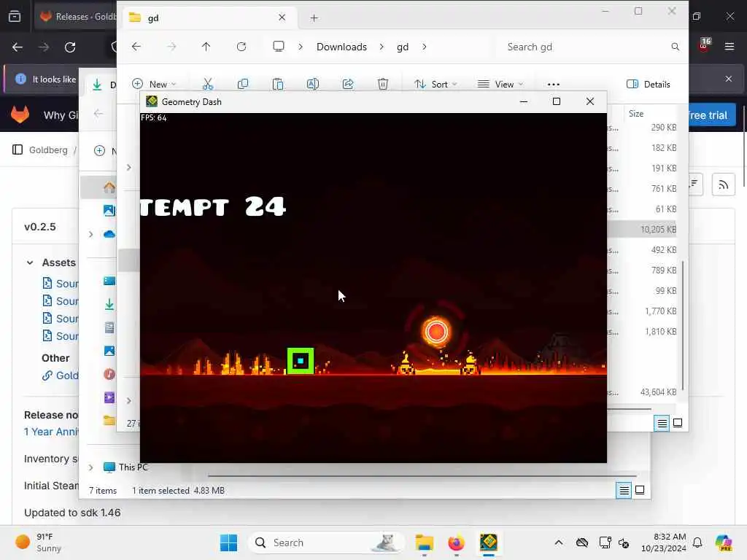
Task: Click the RSS feed icon on GitLab page
Action: 723,184
